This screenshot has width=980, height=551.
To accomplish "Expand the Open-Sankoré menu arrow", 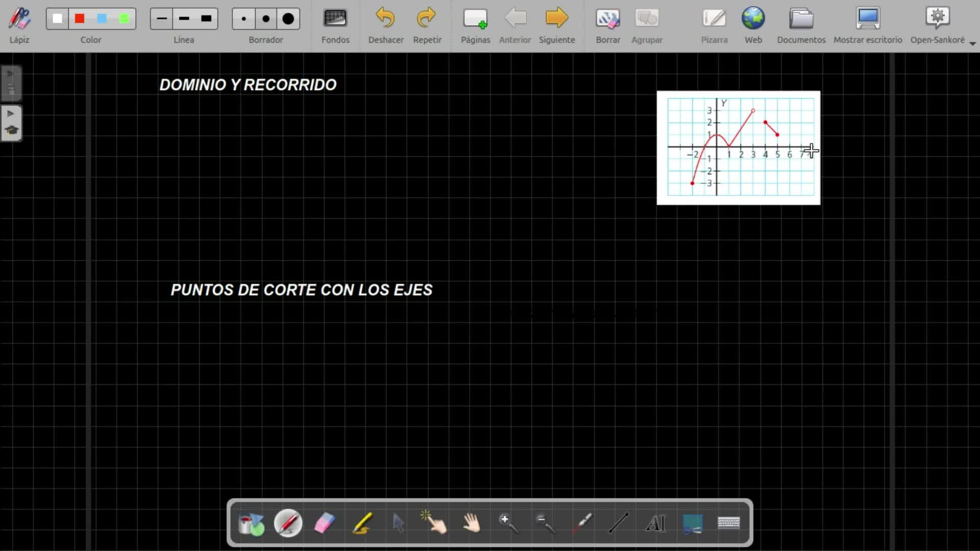I will (x=972, y=44).
